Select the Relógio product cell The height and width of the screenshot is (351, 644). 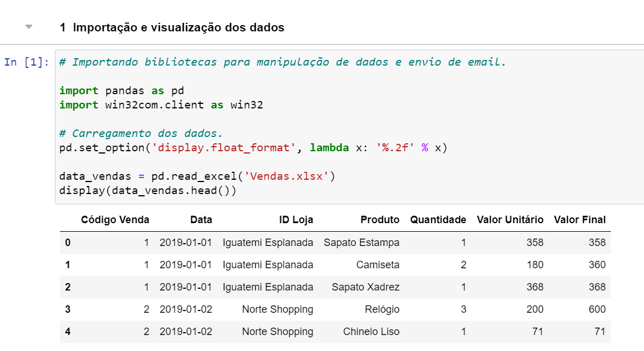pyautogui.click(x=382, y=309)
